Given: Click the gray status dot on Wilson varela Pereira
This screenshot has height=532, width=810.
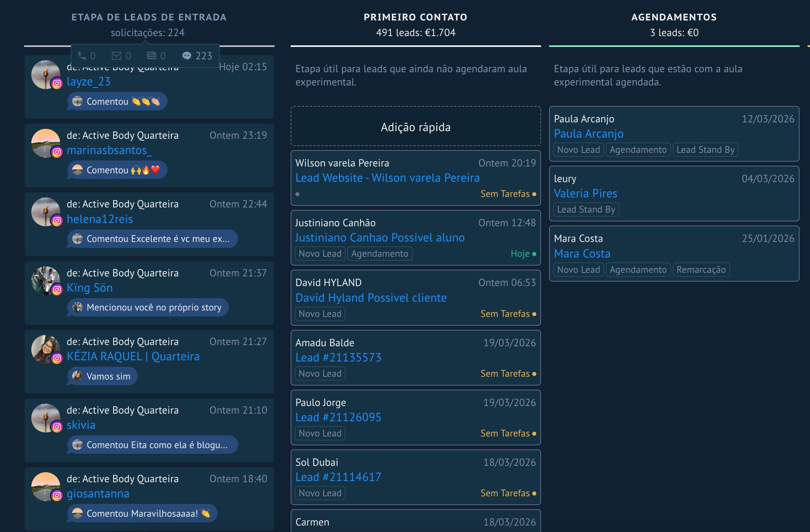Looking at the screenshot, I should (x=297, y=194).
